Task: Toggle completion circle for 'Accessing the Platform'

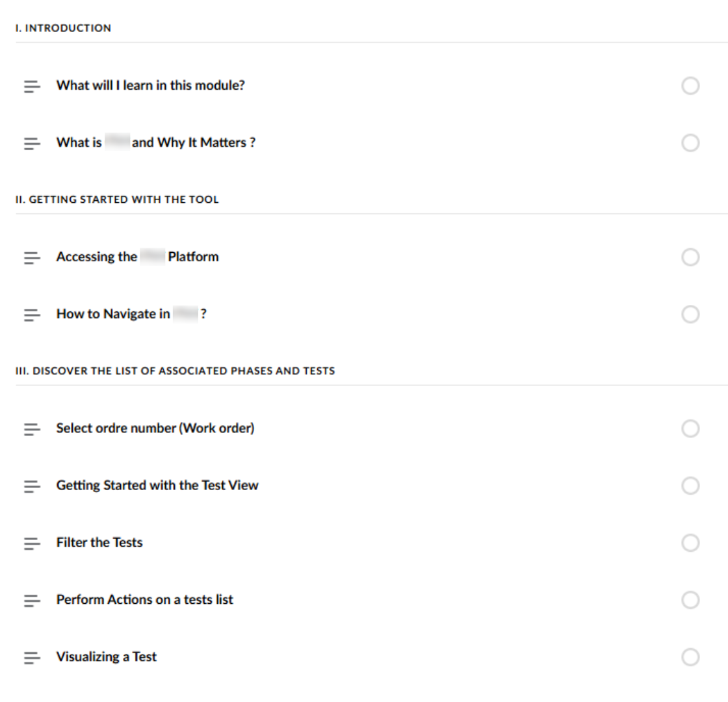Action: coord(690,257)
